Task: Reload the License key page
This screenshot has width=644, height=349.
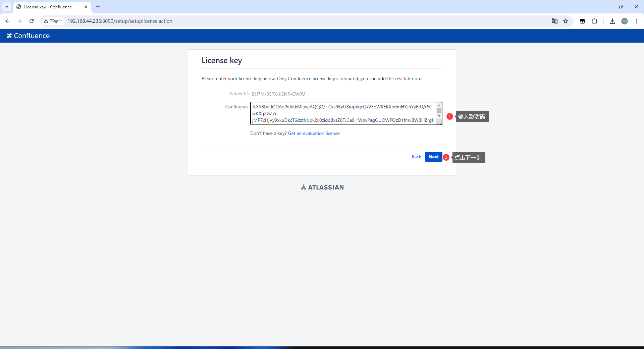Action: [x=32, y=21]
